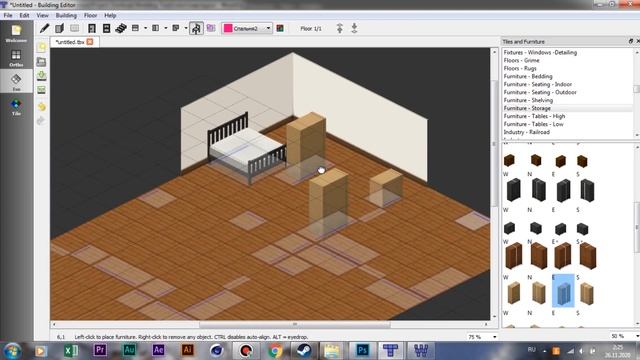This screenshot has height=360, width=640.
Task: Switch to Ortho view mode
Action: coord(16,58)
